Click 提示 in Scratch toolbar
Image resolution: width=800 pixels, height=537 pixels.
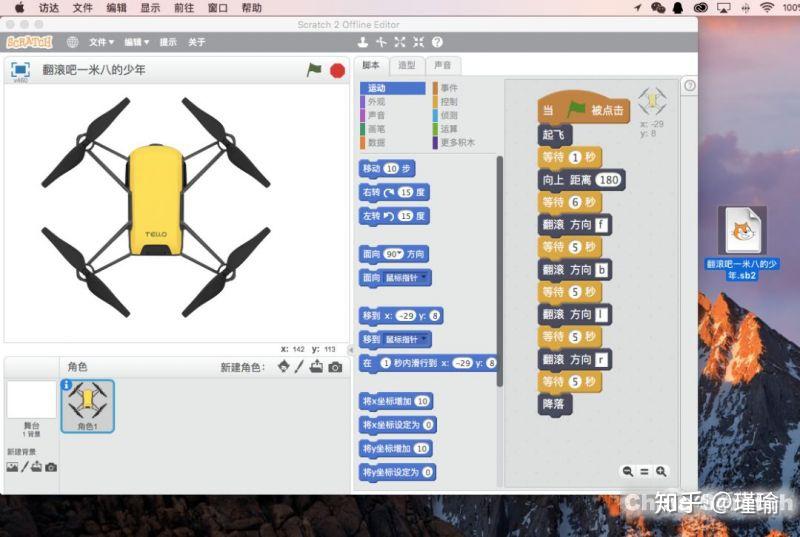click(x=168, y=42)
